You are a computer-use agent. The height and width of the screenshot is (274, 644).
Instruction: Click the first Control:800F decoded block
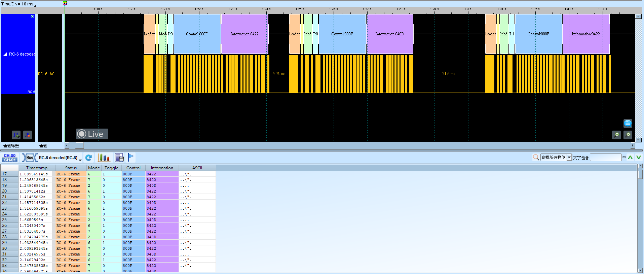point(197,34)
